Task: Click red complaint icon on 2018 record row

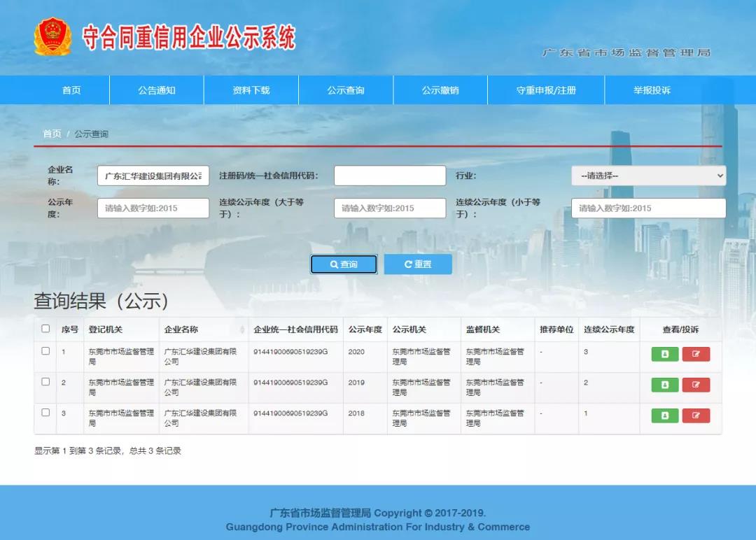Action: 696,415
